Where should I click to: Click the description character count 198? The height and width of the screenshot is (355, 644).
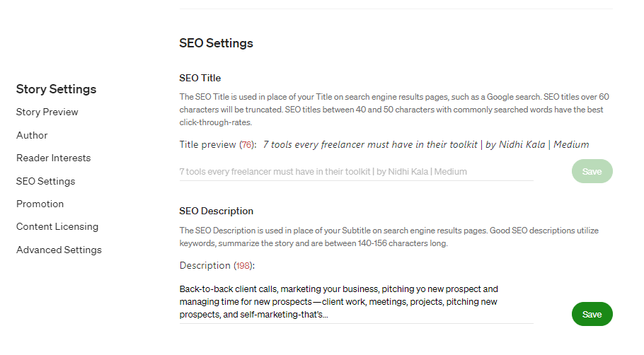coord(243,266)
